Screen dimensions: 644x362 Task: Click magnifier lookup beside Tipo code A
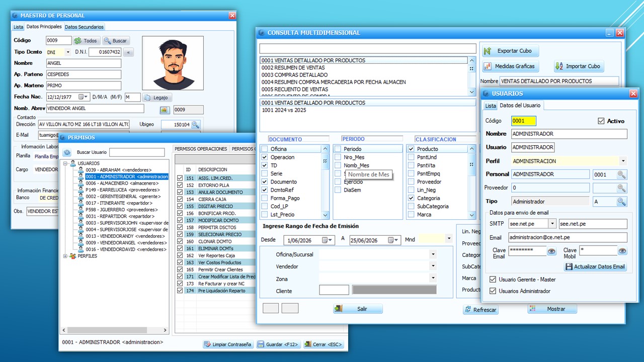tap(622, 202)
